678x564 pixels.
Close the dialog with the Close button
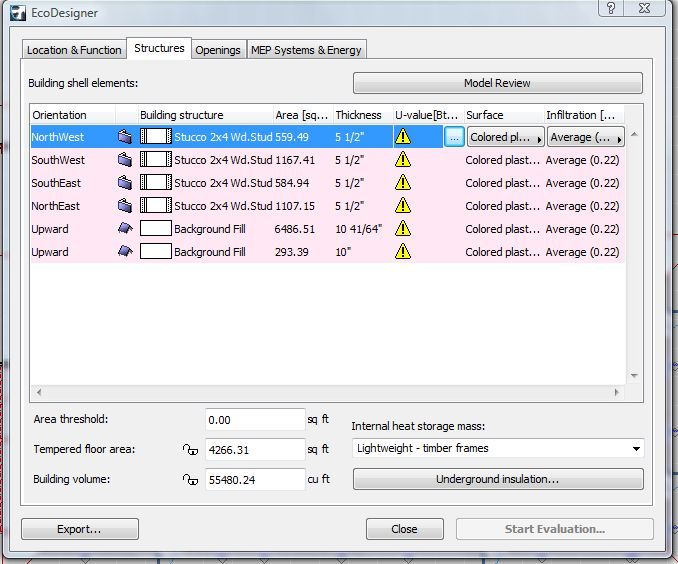click(x=404, y=529)
